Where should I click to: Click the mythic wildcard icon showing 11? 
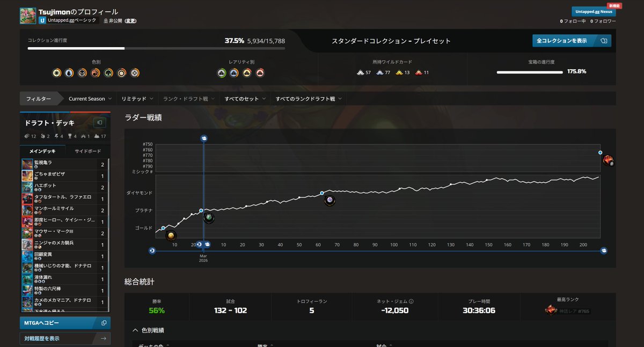coord(419,72)
